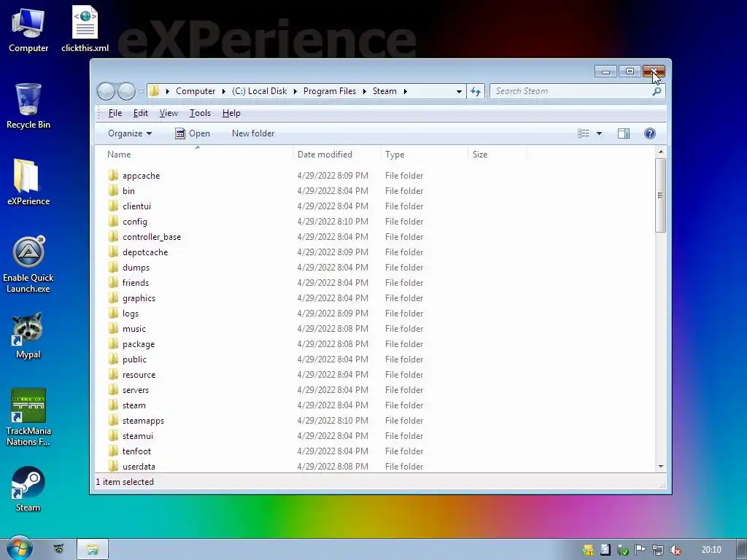The height and width of the screenshot is (560, 747).
Task: Sort by the Size column header
Action: click(x=497, y=155)
